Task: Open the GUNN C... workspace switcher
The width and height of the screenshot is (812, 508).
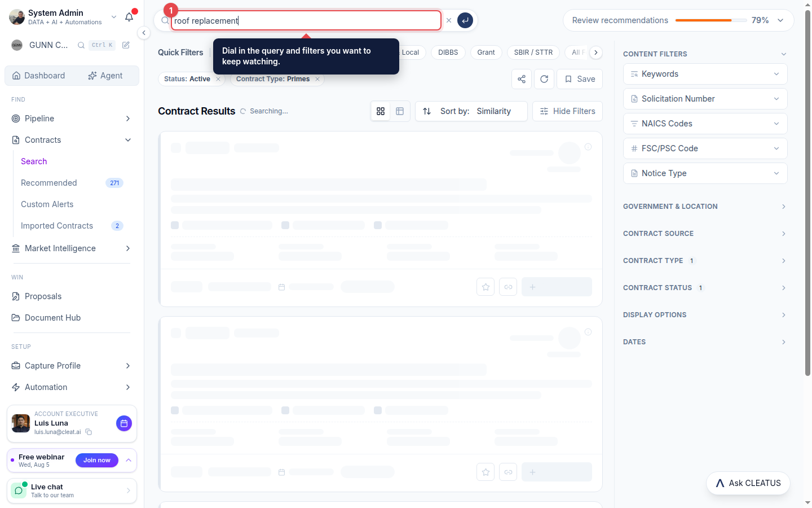Action: coord(41,45)
